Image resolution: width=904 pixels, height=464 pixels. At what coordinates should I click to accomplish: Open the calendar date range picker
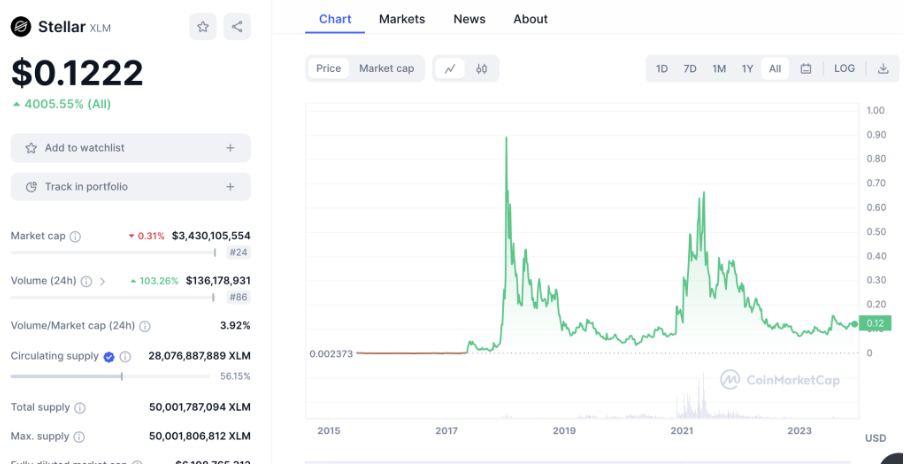coord(806,69)
